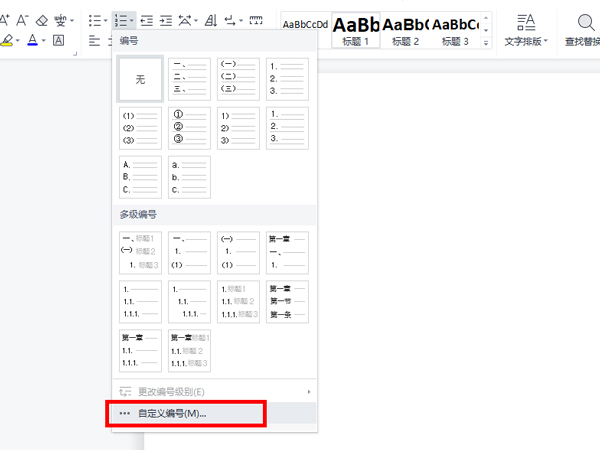Click the increase indent icon
This screenshot has width=600, height=450.
coord(166,20)
